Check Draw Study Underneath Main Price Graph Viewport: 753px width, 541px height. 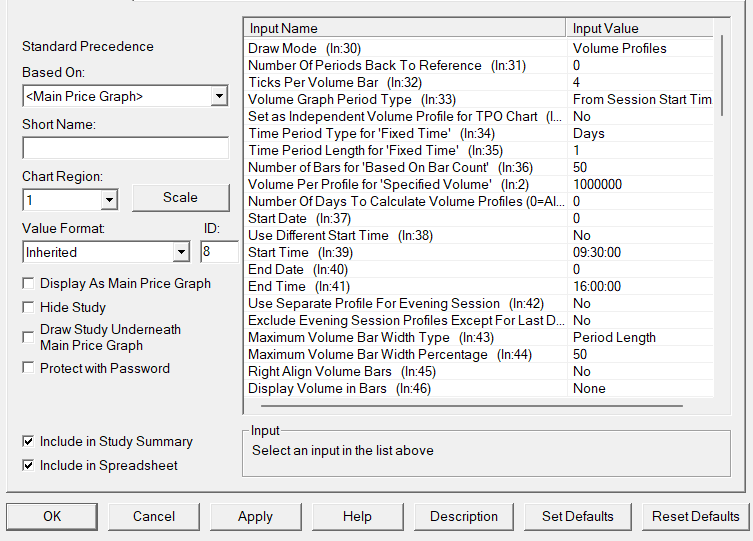coord(28,337)
